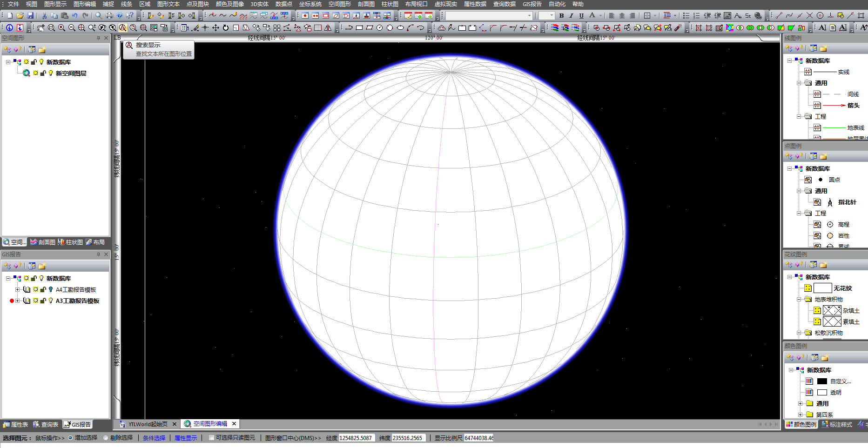This screenshot has height=448, width=868.
Task: Click the 经度 value field
Action: [x=357, y=438]
